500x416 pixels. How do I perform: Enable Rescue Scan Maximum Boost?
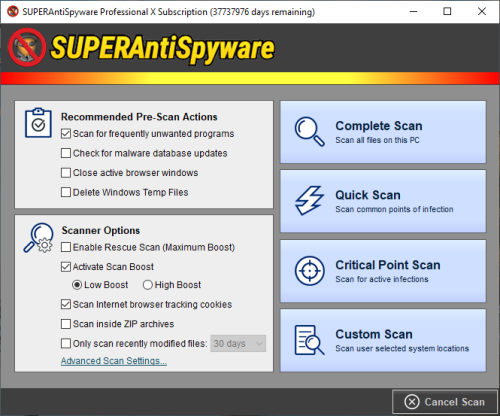(x=66, y=247)
